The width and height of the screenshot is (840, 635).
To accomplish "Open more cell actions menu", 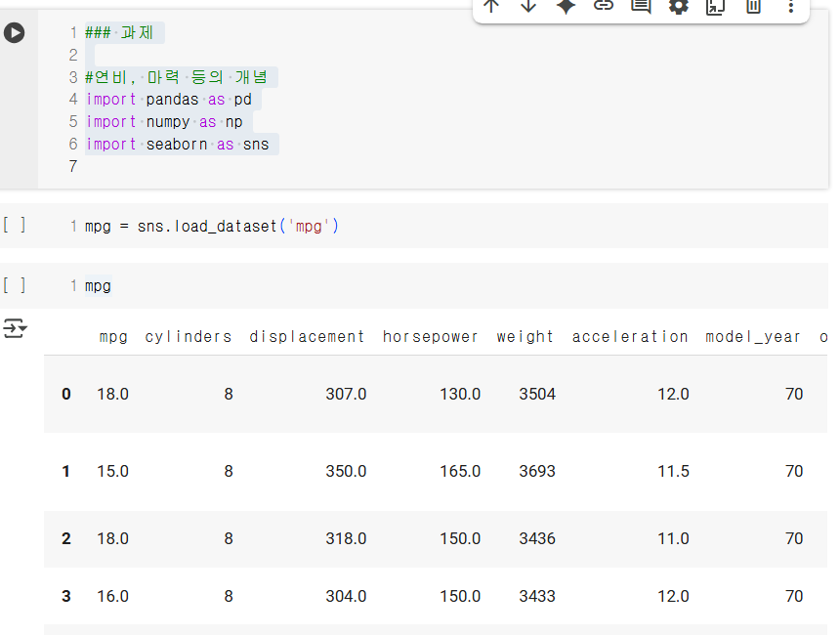I will point(791,6).
